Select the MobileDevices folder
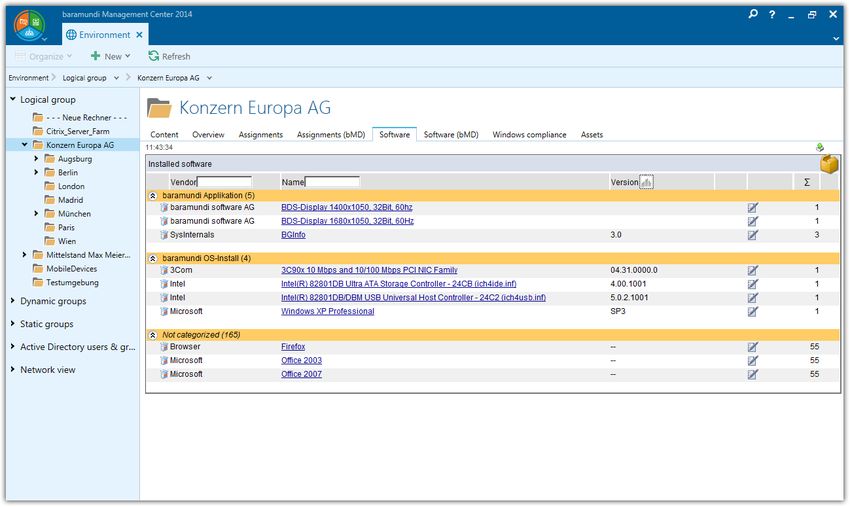850x507 pixels. click(x=65, y=268)
